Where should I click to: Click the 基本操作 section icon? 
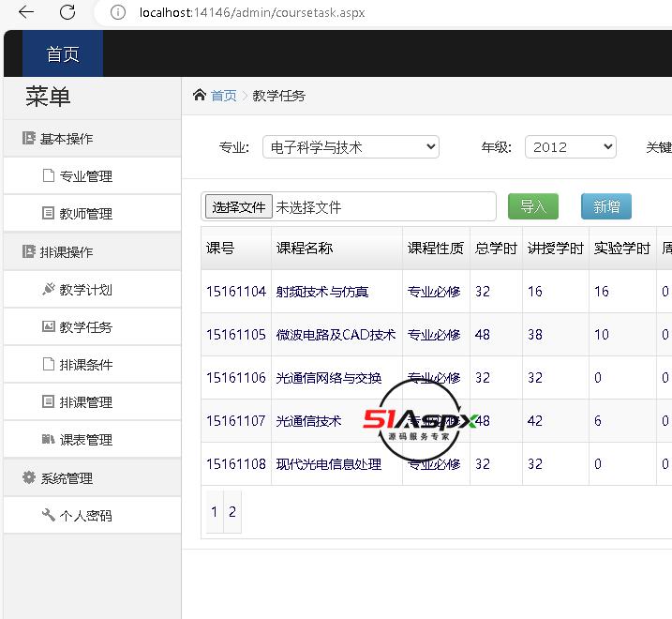click(28, 138)
